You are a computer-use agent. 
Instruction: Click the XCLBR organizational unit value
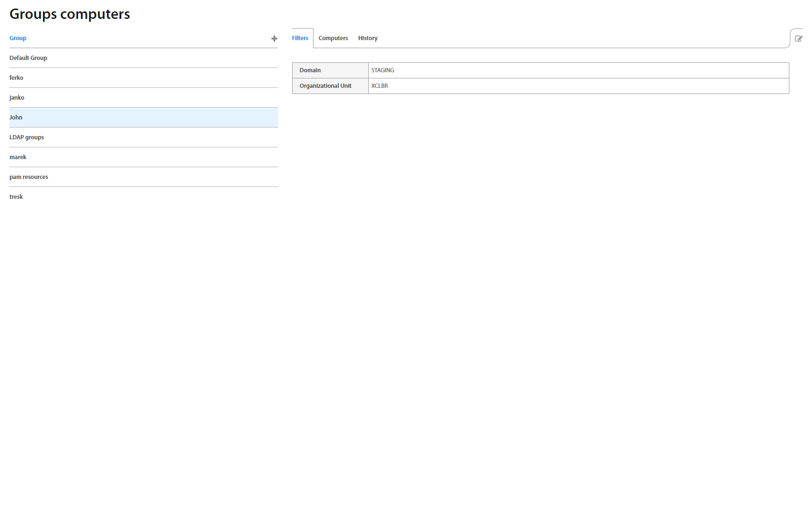coord(380,86)
